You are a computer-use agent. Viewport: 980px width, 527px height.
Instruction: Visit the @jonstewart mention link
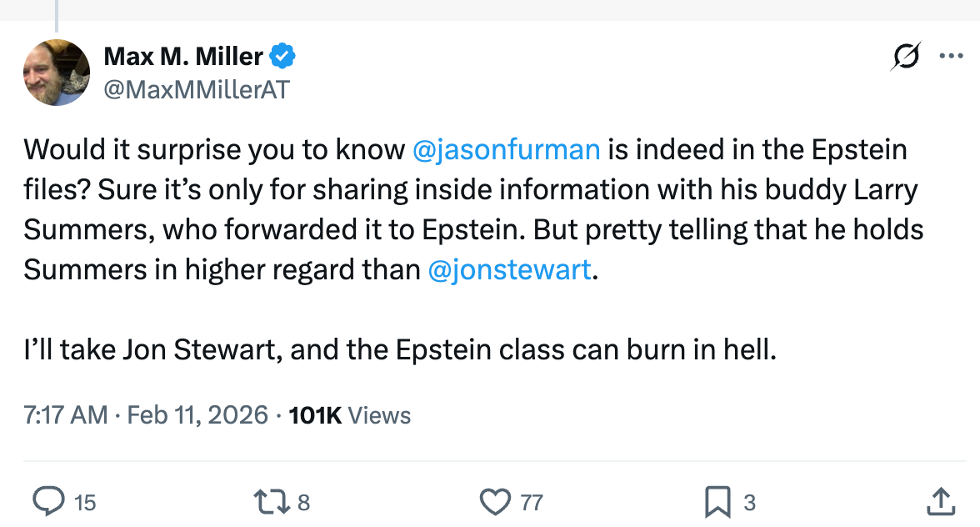[508, 270]
